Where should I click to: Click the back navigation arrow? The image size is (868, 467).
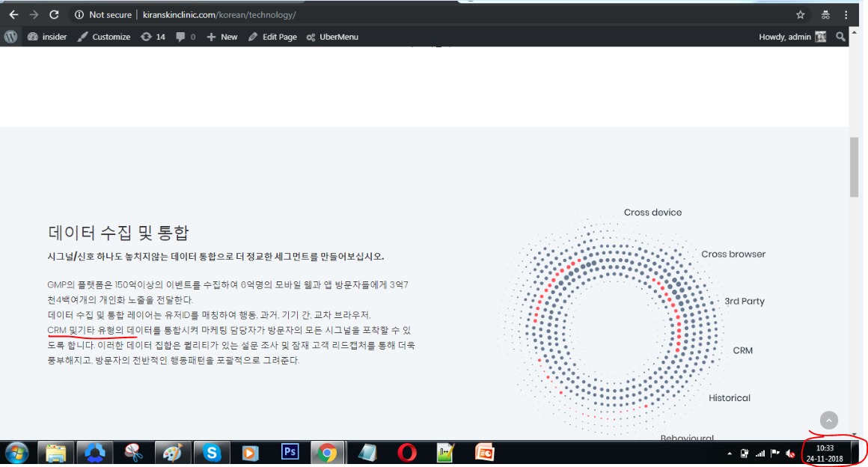13,14
